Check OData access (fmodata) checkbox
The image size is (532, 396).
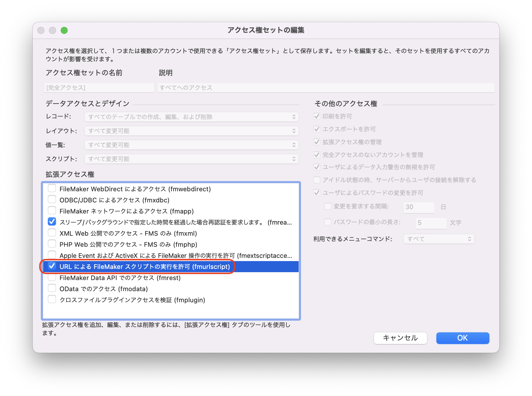52,288
